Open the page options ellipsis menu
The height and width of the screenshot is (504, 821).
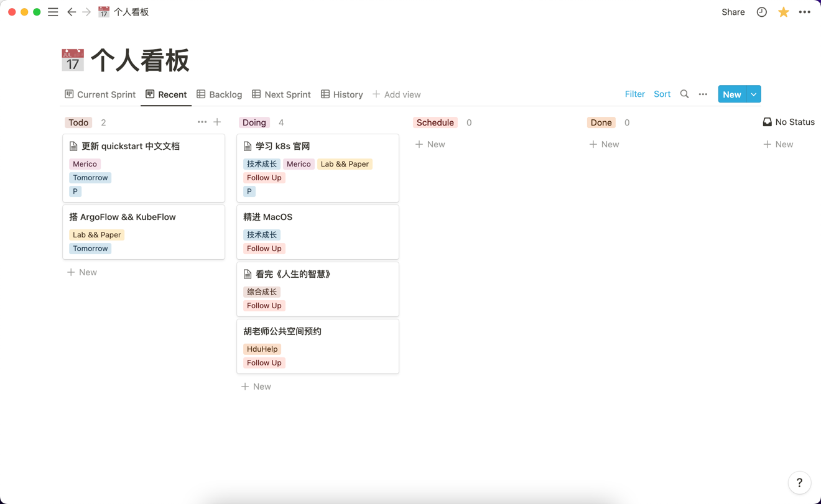(805, 12)
